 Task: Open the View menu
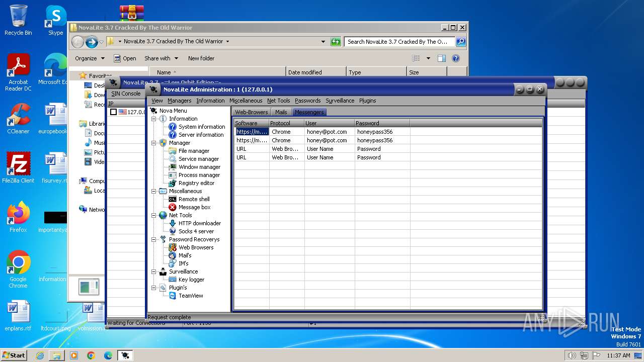point(157,101)
